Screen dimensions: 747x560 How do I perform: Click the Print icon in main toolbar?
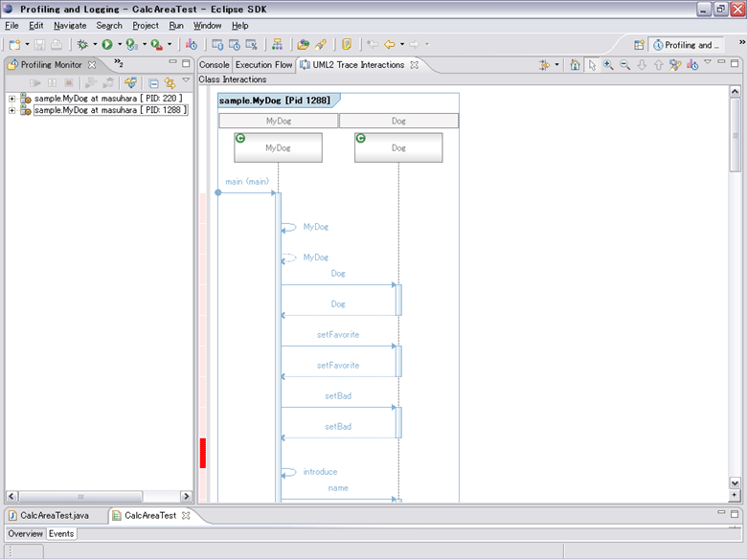coord(57,45)
